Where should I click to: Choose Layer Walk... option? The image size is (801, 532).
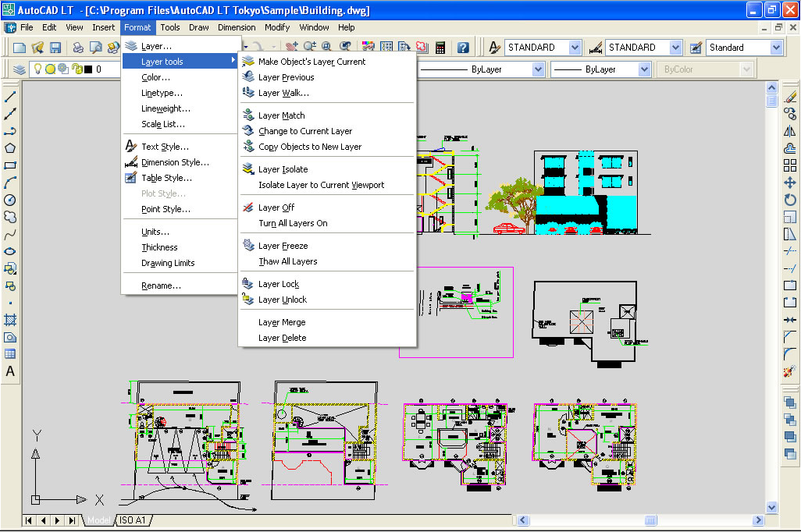327,92
